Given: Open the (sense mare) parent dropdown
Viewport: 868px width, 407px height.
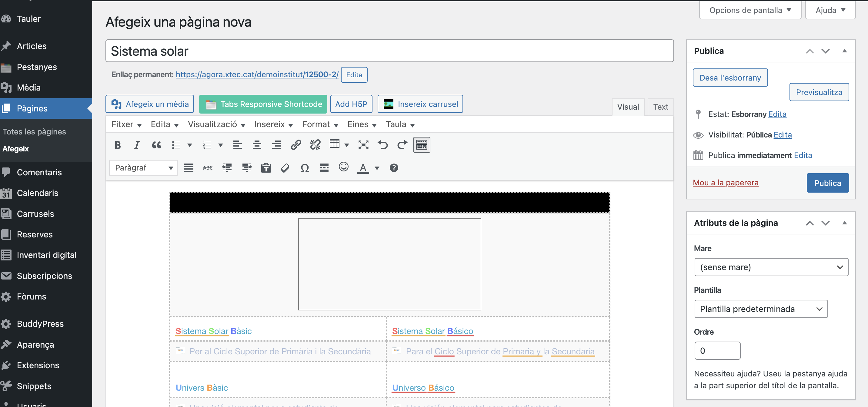Looking at the screenshot, I should pyautogui.click(x=771, y=267).
